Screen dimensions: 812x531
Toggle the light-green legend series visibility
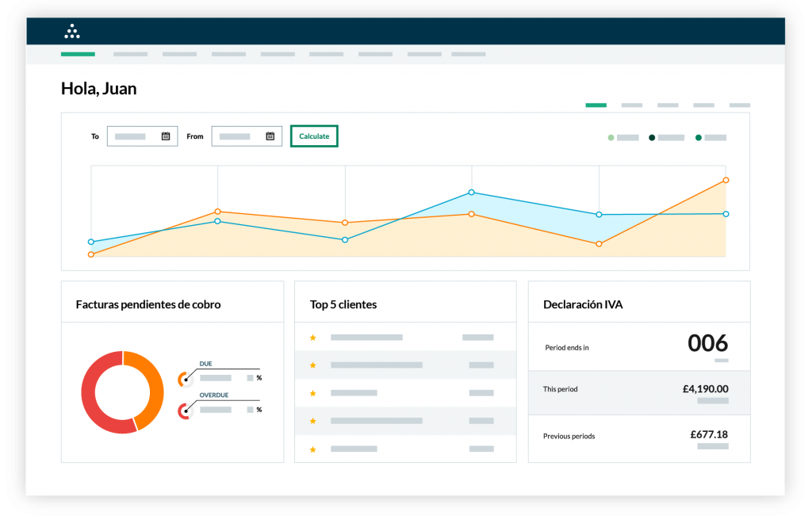click(x=610, y=137)
